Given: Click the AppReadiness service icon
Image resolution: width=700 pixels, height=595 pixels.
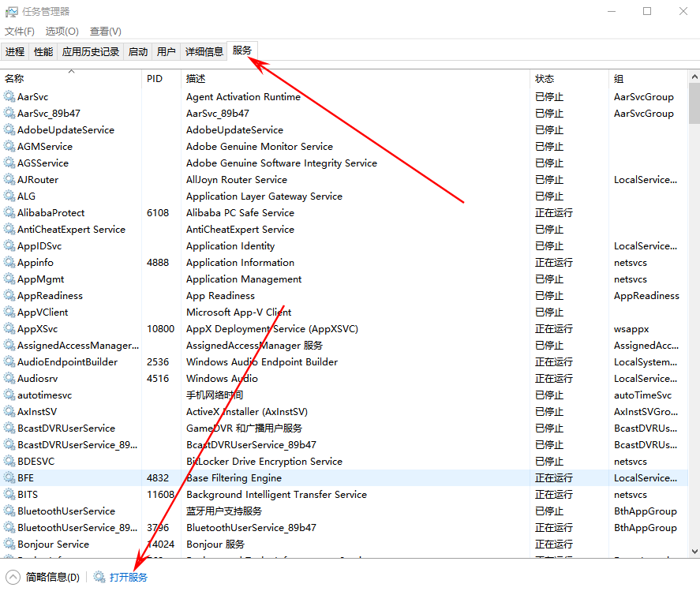Looking at the screenshot, I should click(9, 295).
